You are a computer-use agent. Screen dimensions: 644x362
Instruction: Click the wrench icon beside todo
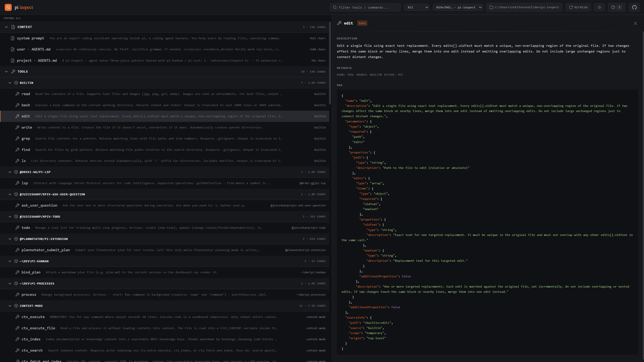coord(17,228)
